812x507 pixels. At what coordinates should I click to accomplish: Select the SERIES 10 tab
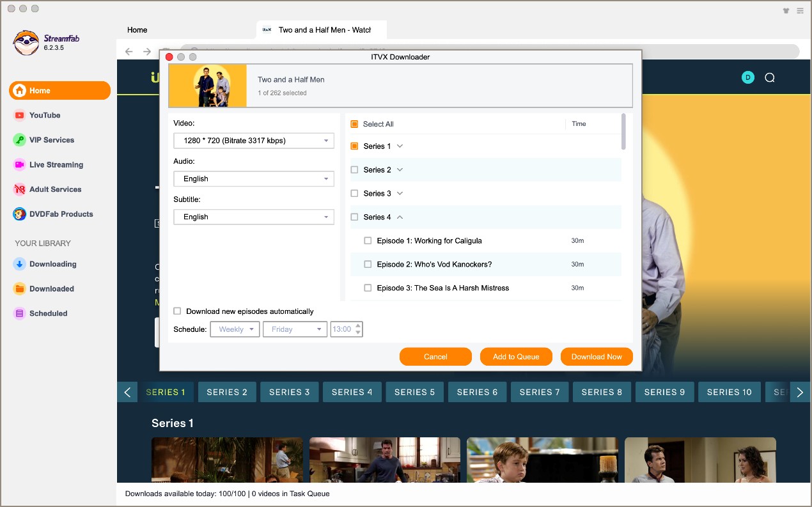[730, 392]
